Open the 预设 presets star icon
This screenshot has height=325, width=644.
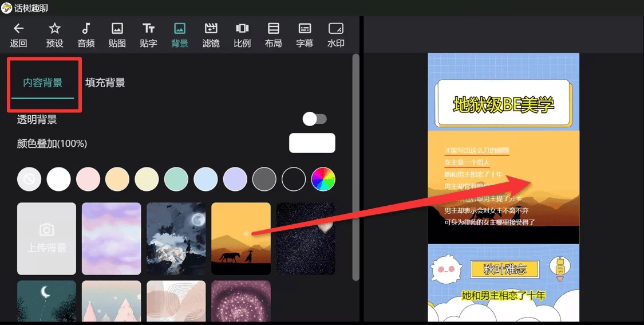tap(54, 29)
